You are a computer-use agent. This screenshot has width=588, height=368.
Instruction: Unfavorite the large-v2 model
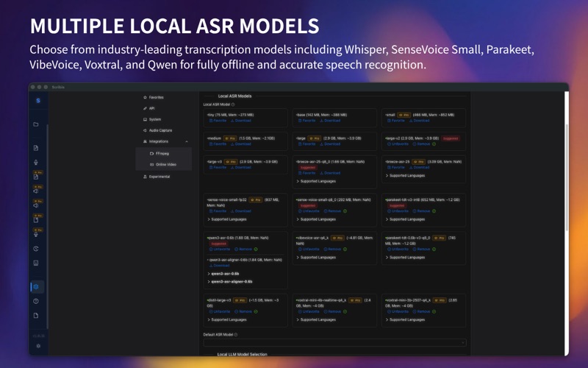[x=398, y=144]
